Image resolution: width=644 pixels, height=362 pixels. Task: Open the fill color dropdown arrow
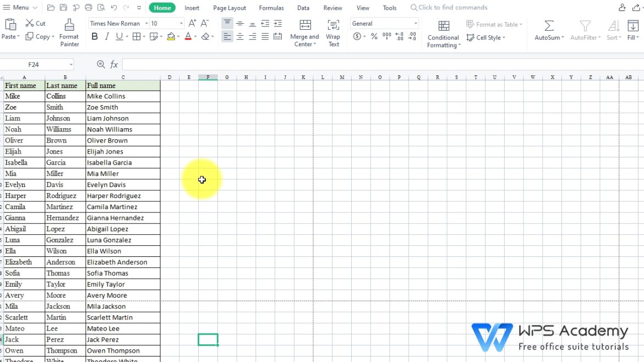179,37
